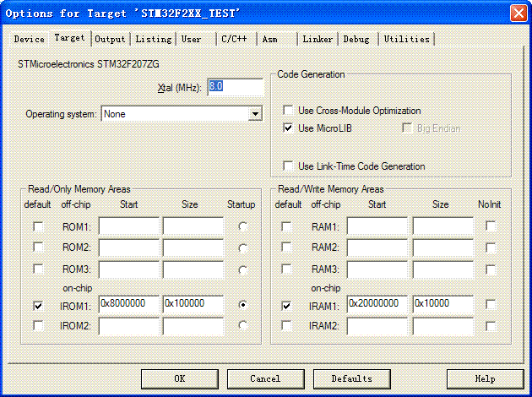This screenshot has width=532, height=397.
Task: Check the ROM3 default checkbox
Action: tap(38, 269)
